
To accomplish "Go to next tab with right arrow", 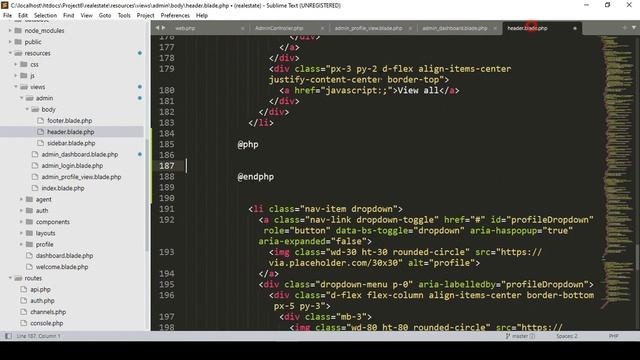I will click(164, 28).
